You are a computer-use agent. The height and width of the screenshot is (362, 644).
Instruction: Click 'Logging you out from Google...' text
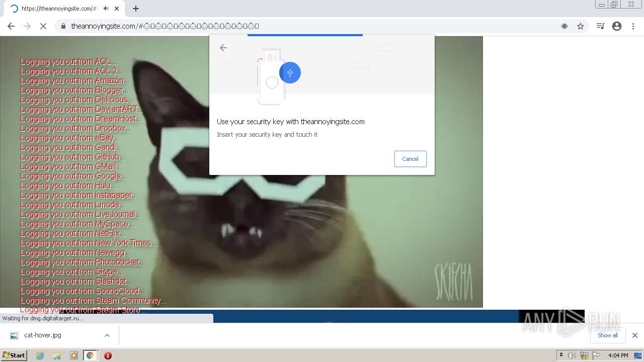coord(74,176)
